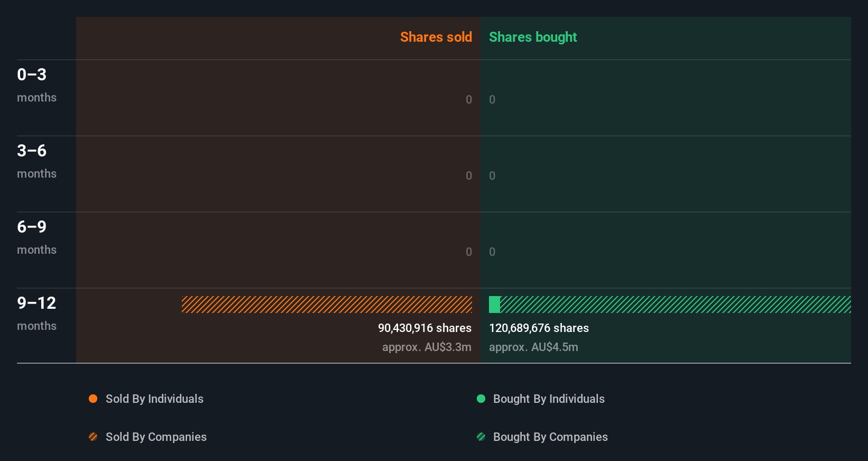Select the 9–12 months row label
This screenshot has height=461, width=868.
[x=36, y=314]
